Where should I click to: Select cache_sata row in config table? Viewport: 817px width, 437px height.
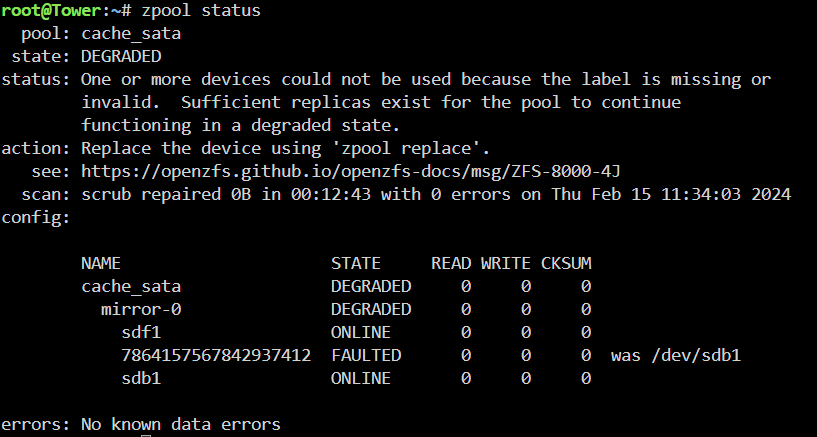point(336,286)
